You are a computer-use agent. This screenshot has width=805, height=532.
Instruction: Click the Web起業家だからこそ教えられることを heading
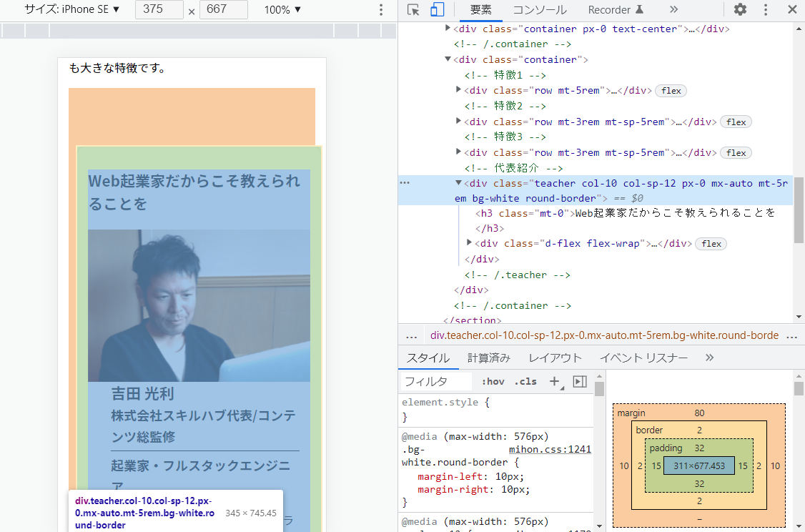194,192
